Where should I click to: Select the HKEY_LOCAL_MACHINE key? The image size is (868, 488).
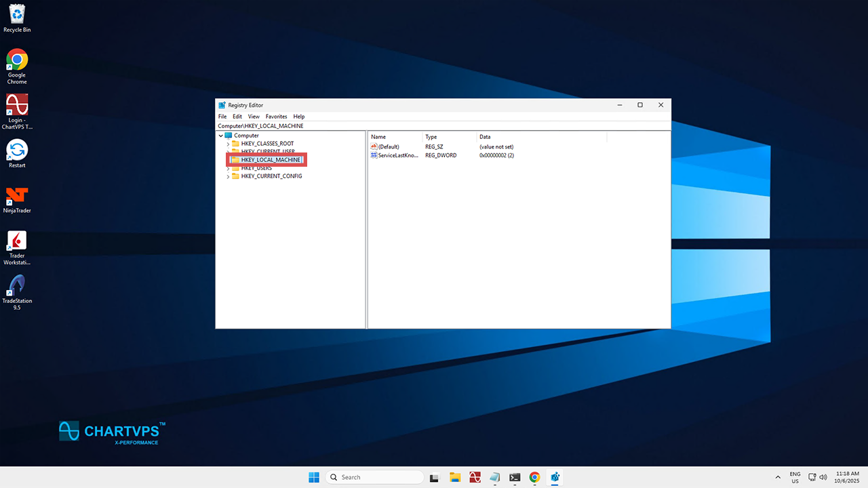coord(271,160)
